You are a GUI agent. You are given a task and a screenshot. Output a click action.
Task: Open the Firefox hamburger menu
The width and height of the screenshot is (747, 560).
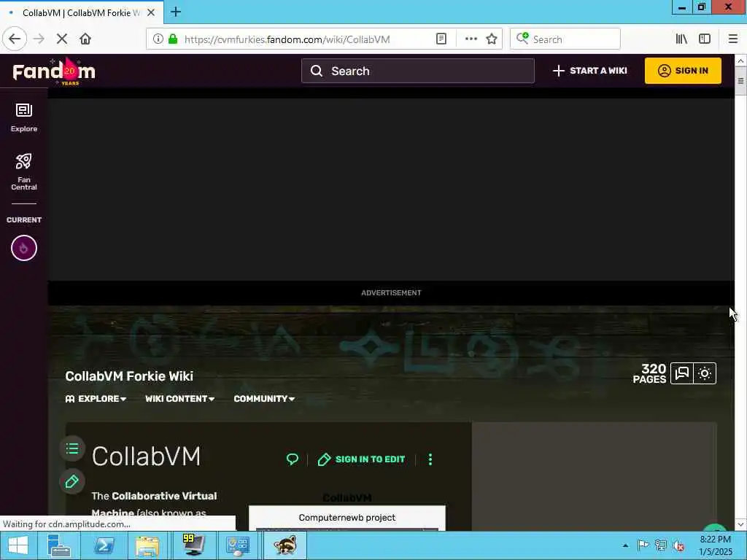(733, 39)
